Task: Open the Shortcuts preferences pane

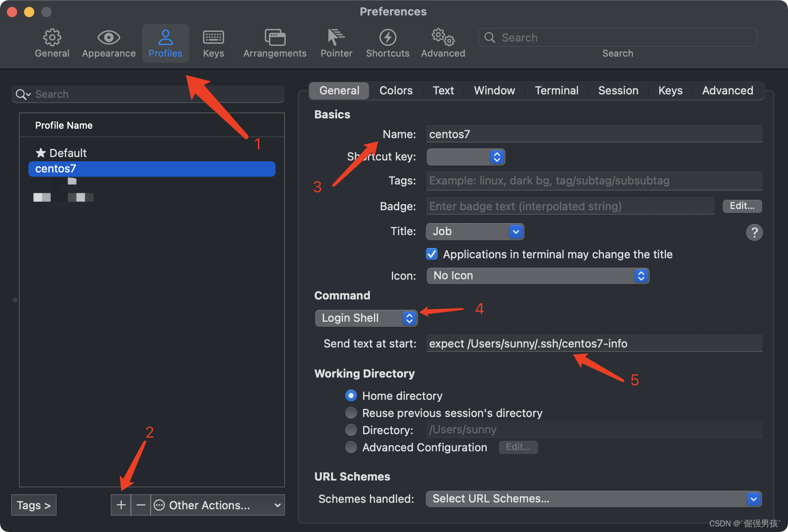Action: tap(387, 42)
